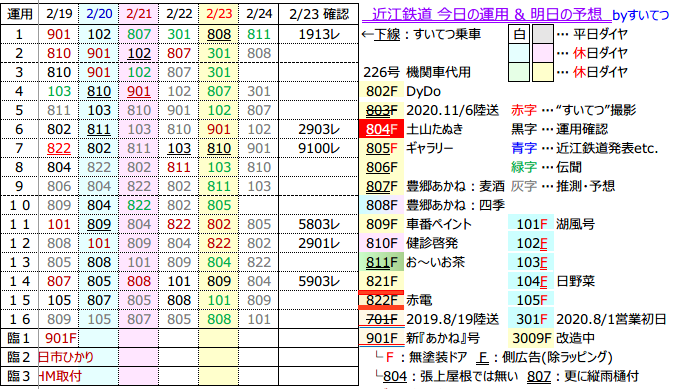Click the 805F legend cell

click(x=382, y=148)
